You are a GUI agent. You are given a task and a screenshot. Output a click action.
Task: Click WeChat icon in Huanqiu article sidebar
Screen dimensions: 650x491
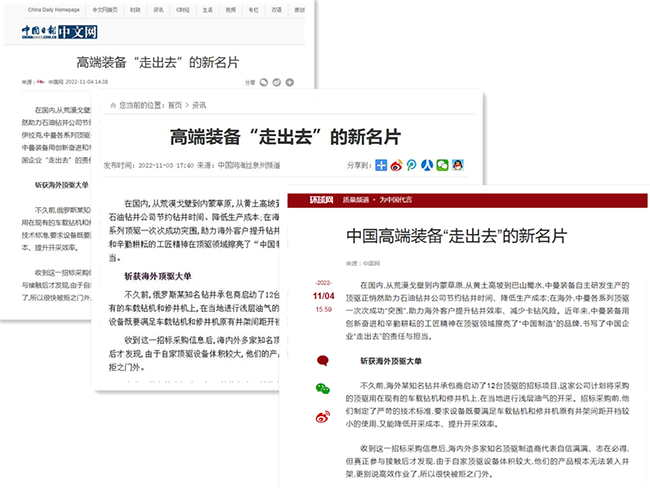point(322,388)
